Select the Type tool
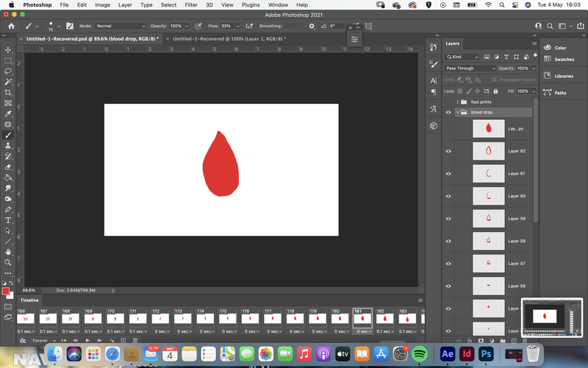 8,220
